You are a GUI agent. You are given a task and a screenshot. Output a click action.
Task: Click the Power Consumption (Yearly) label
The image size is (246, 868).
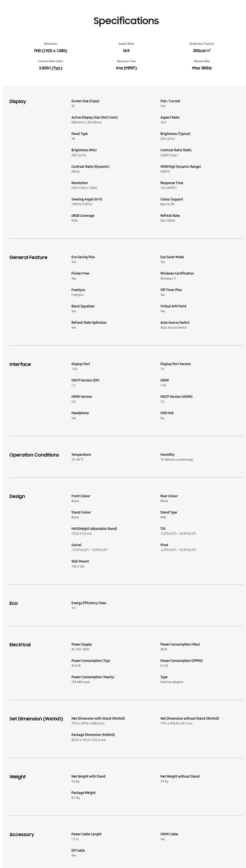[x=92, y=677]
